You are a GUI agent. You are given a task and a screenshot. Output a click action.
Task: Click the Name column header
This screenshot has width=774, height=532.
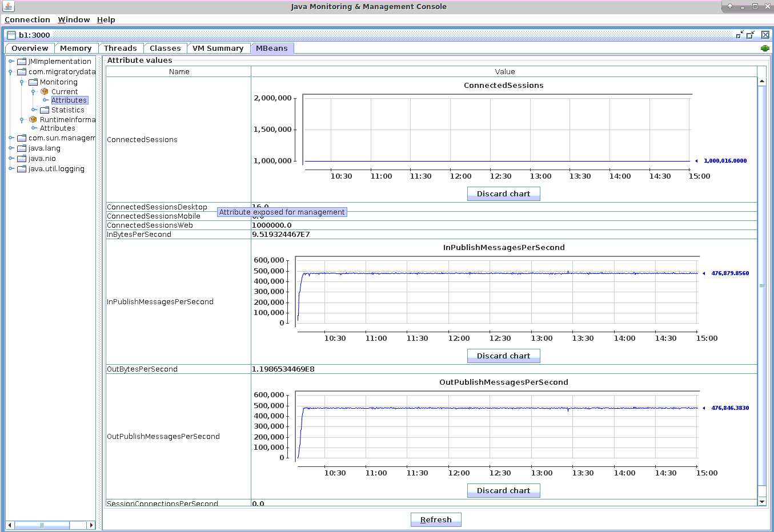pyautogui.click(x=179, y=72)
